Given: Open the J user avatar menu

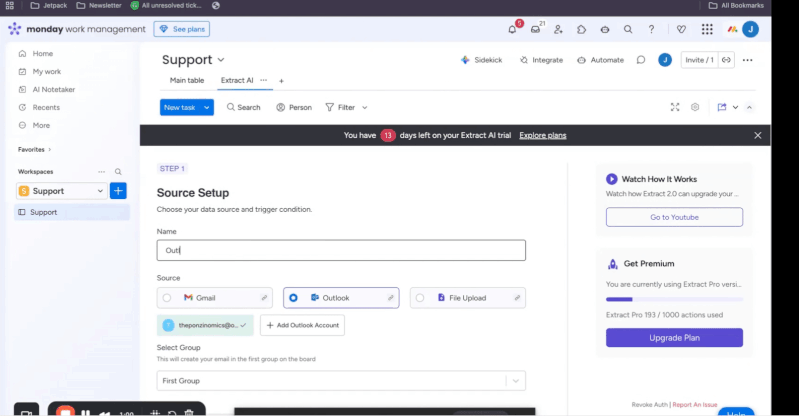Looking at the screenshot, I should [751, 30].
